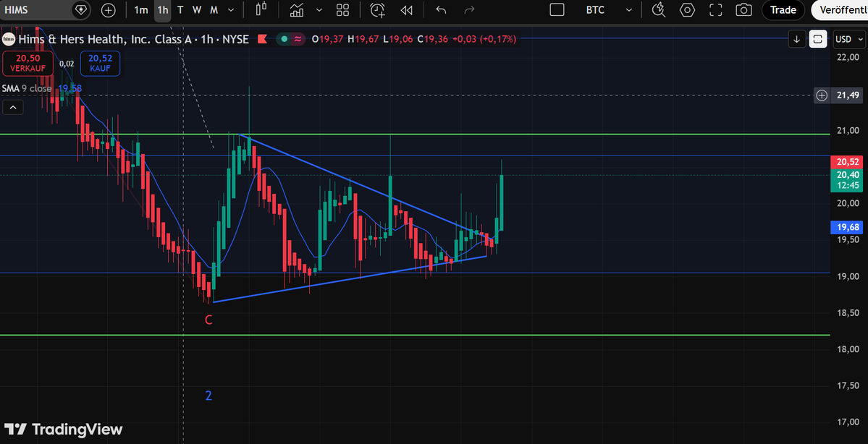The height and width of the screenshot is (444, 868).
Task: Open the BTC layout name dropdown chevron
Action: [629, 10]
